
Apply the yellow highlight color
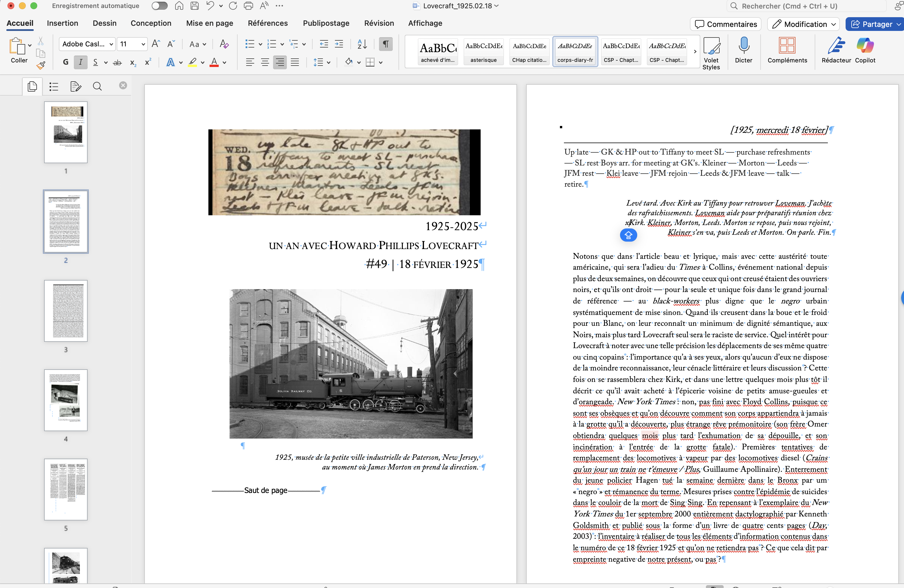coord(193,62)
